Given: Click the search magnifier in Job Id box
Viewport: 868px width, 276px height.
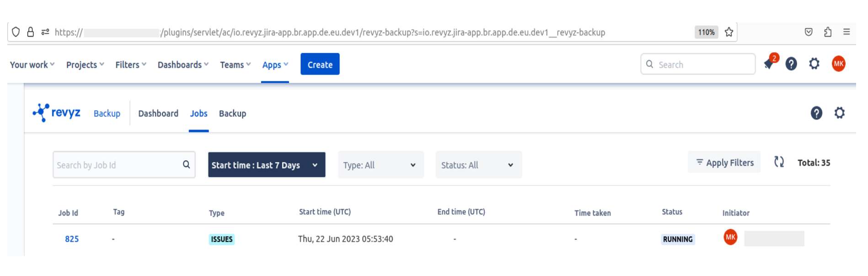Looking at the screenshot, I should [x=186, y=165].
